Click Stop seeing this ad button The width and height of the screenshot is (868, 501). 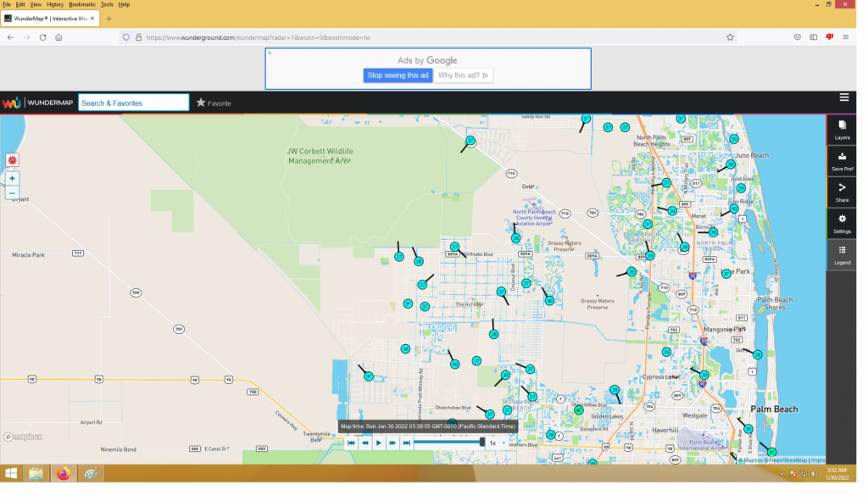(398, 75)
